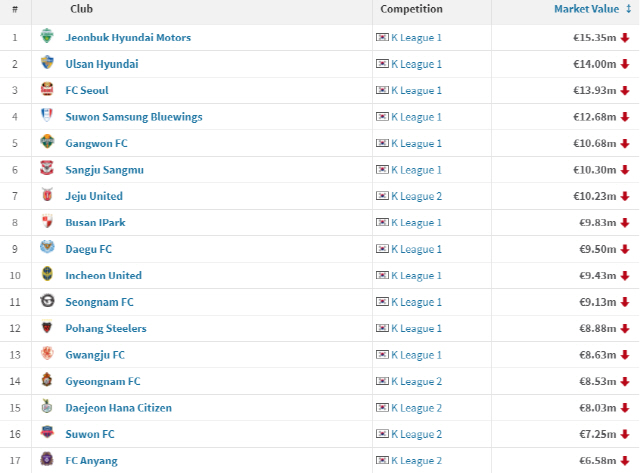Click the Gwangju FC club crest
This screenshot has height=473, width=640.
click(x=47, y=353)
